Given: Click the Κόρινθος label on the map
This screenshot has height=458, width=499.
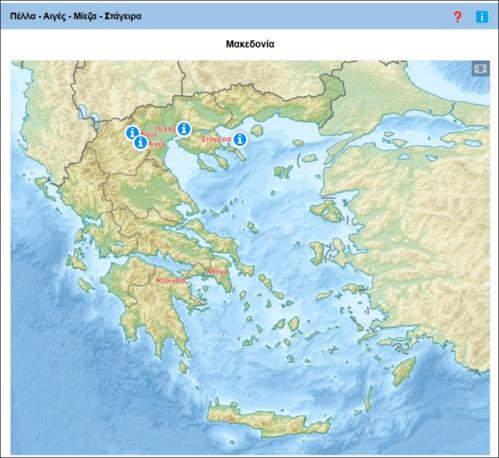Looking at the screenshot, I should [171, 281].
